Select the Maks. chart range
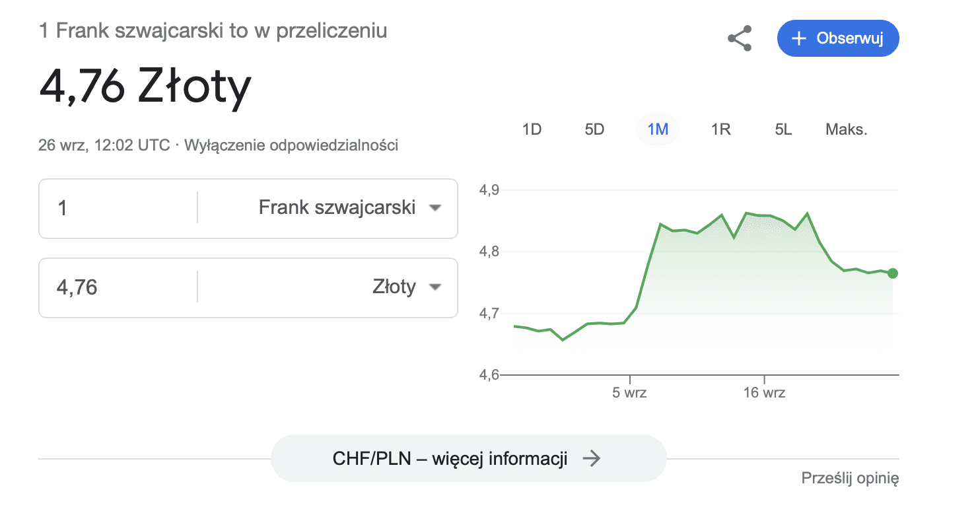The width and height of the screenshot is (980, 519). [847, 129]
